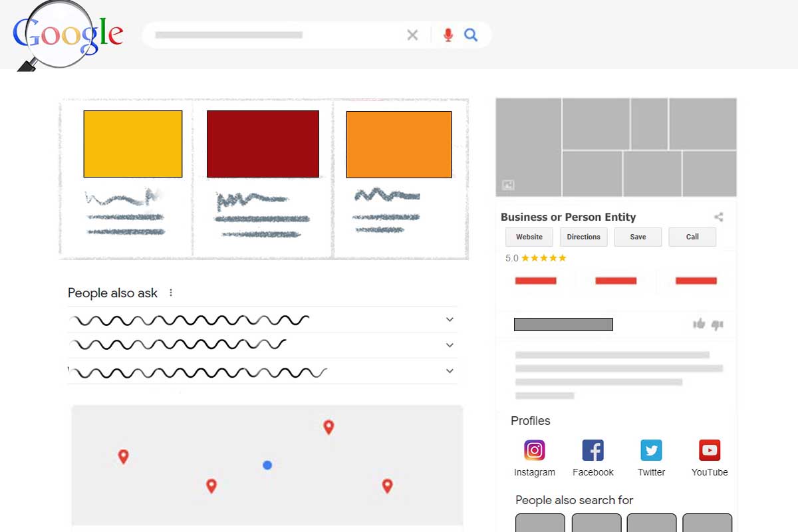
Task: Click the thumbs up feedback icon
Action: coord(699,324)
